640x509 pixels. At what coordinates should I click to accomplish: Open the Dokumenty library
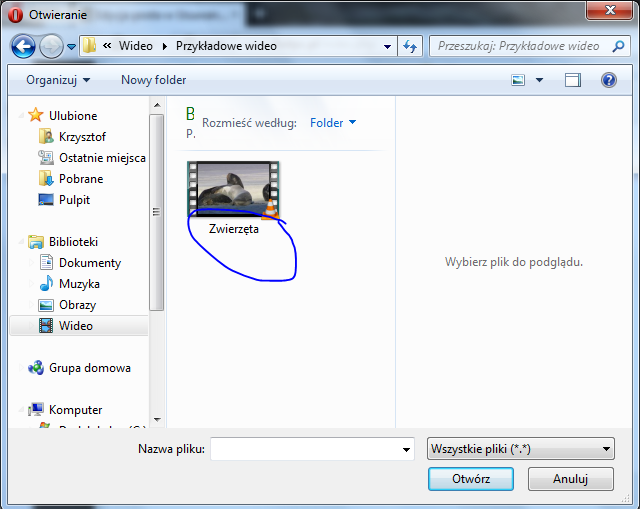(x=90, y=263)
